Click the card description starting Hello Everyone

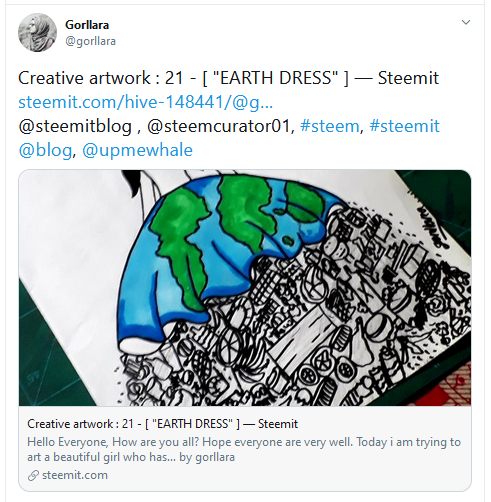244,449
